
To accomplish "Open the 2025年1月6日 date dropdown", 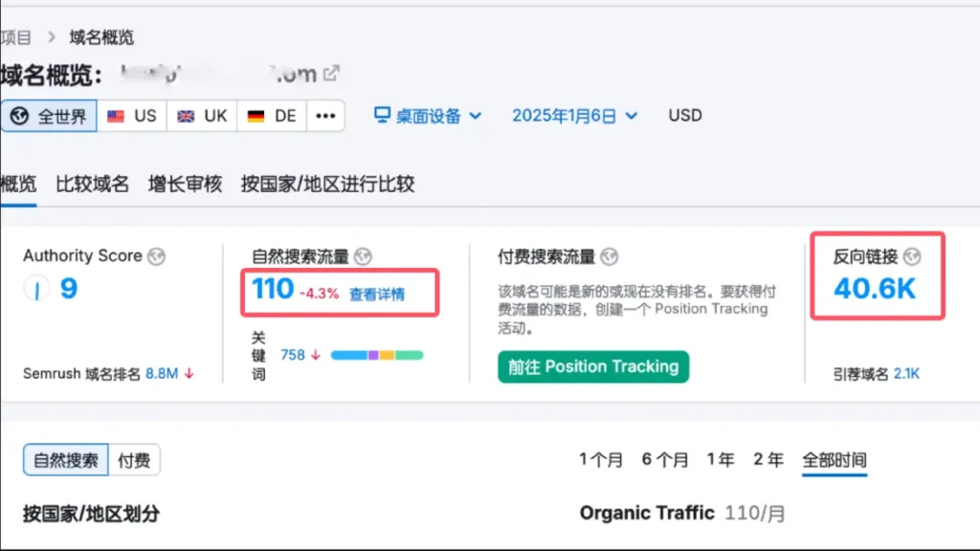I will 574,116.
